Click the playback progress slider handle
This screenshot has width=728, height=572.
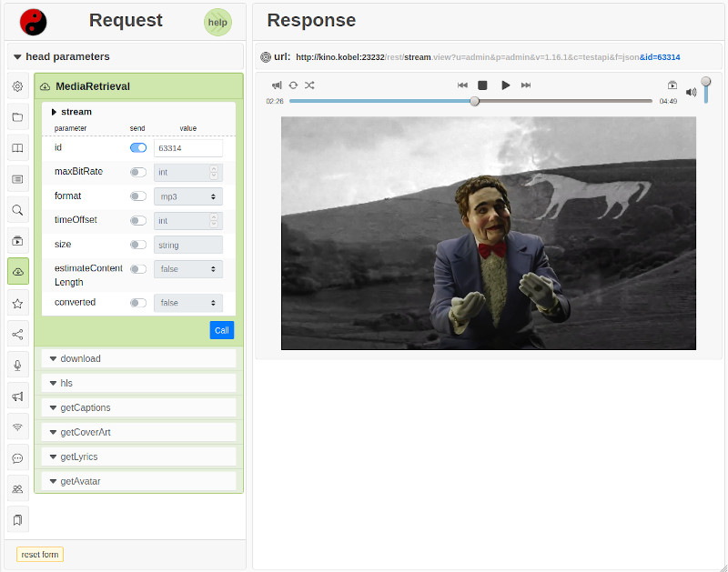tap(474, 101)
